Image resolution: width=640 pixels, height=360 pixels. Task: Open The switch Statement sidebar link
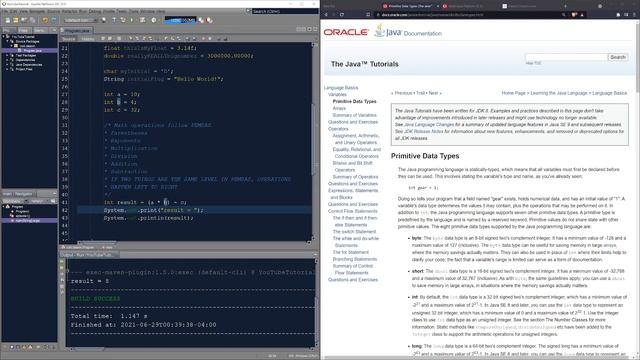click(354, 231)
